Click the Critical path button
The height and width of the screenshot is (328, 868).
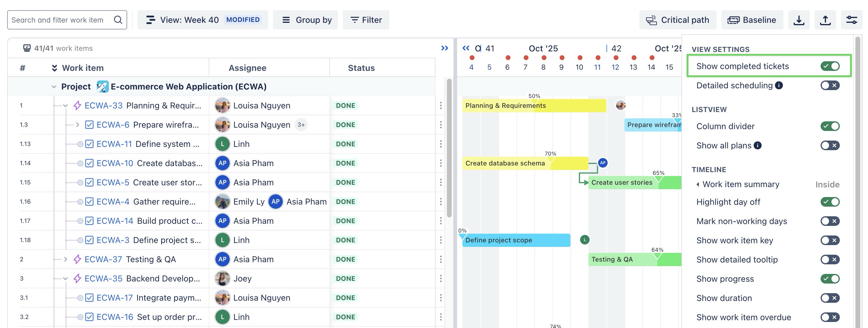click(678, 20)
